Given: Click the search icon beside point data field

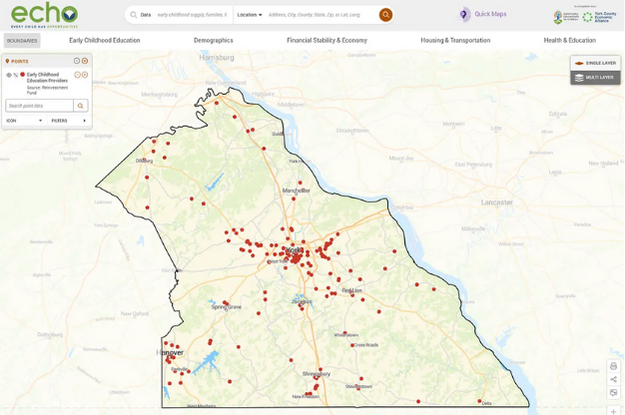Looking at the screenshot, I should pyautogui.click(x=81, y=105).
